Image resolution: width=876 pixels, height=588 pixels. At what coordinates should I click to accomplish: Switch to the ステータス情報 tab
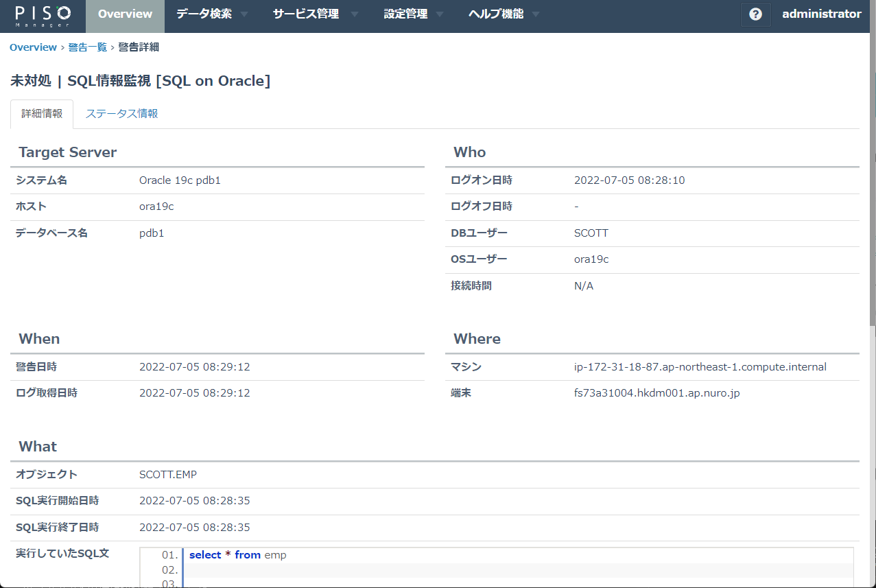[121, 114]
